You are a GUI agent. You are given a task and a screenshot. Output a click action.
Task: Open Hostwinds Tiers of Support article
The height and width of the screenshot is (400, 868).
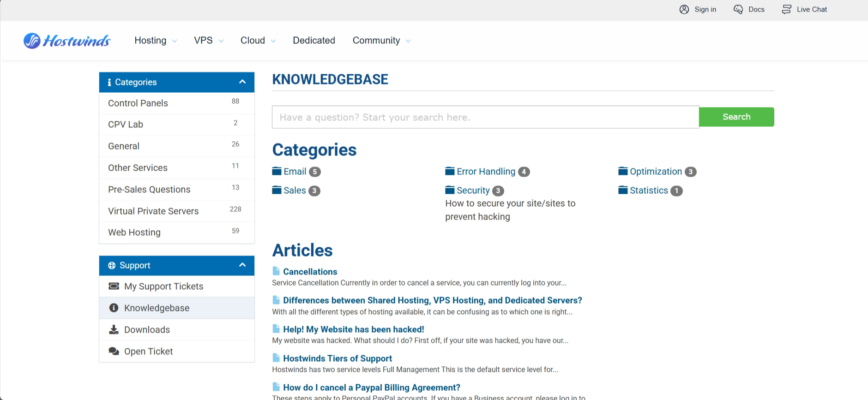[x=338, y=358]
